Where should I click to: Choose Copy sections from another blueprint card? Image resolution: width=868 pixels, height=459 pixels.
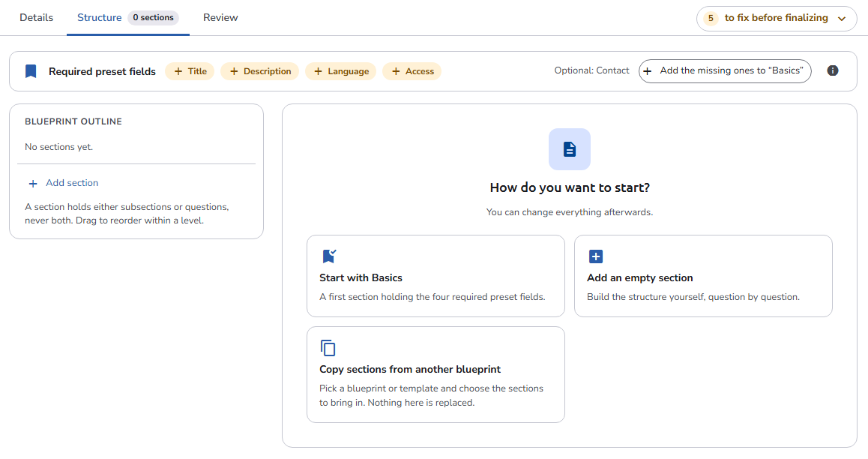click(x=435, y=374)
